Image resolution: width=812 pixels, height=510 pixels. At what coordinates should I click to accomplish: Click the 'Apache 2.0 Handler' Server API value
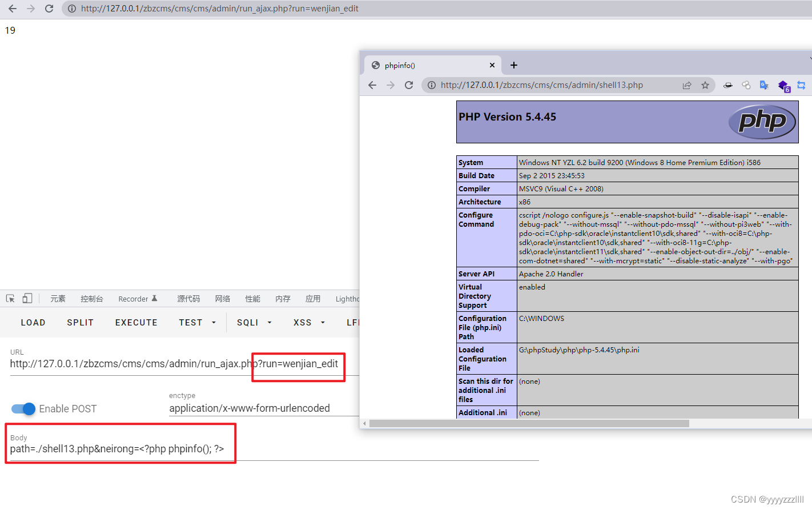click(551, 274)
